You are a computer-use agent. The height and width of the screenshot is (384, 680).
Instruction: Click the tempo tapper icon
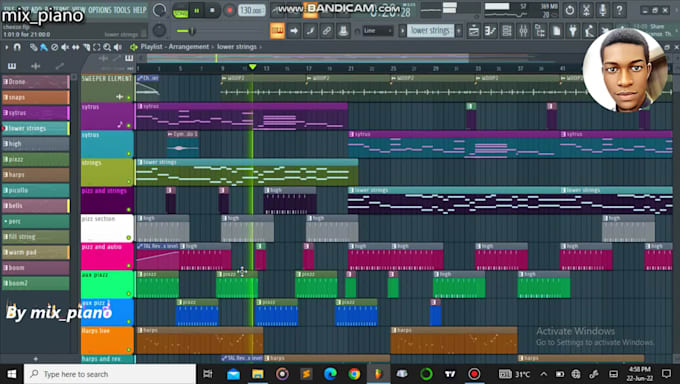click(589, 31)
